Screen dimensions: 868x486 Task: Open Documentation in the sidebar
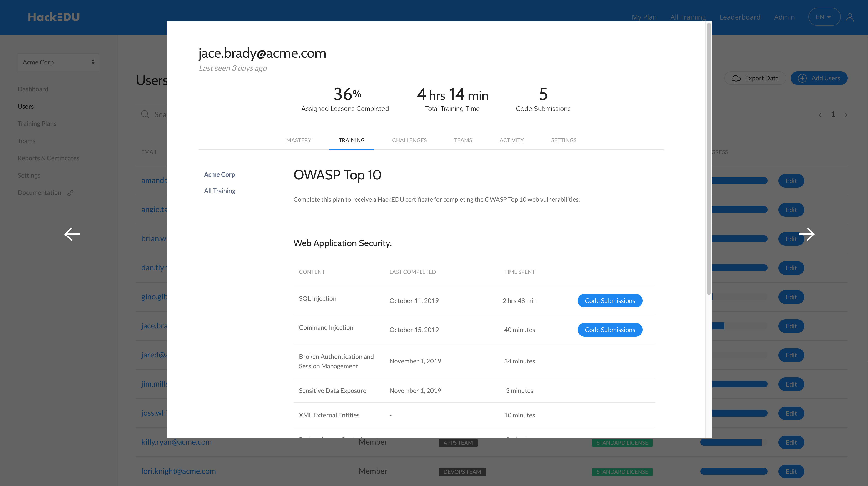pos(40,193)
